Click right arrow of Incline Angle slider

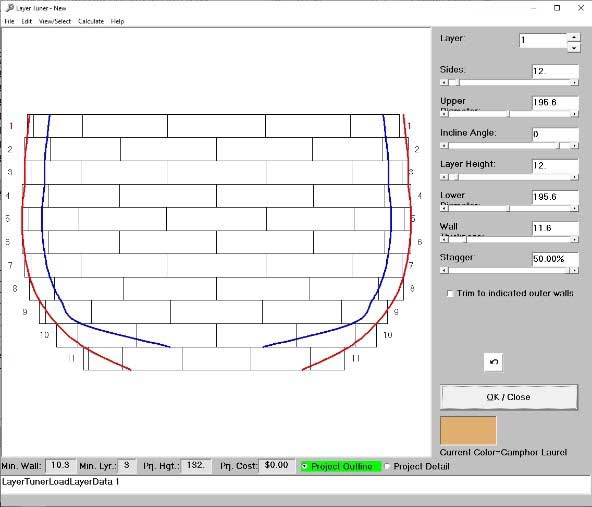574,145
